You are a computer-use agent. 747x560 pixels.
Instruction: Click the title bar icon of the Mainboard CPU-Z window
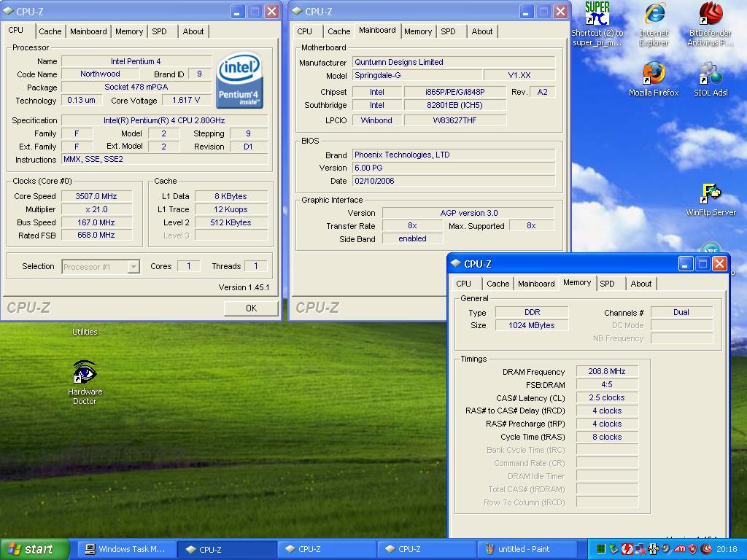click(x=297, y=11)
